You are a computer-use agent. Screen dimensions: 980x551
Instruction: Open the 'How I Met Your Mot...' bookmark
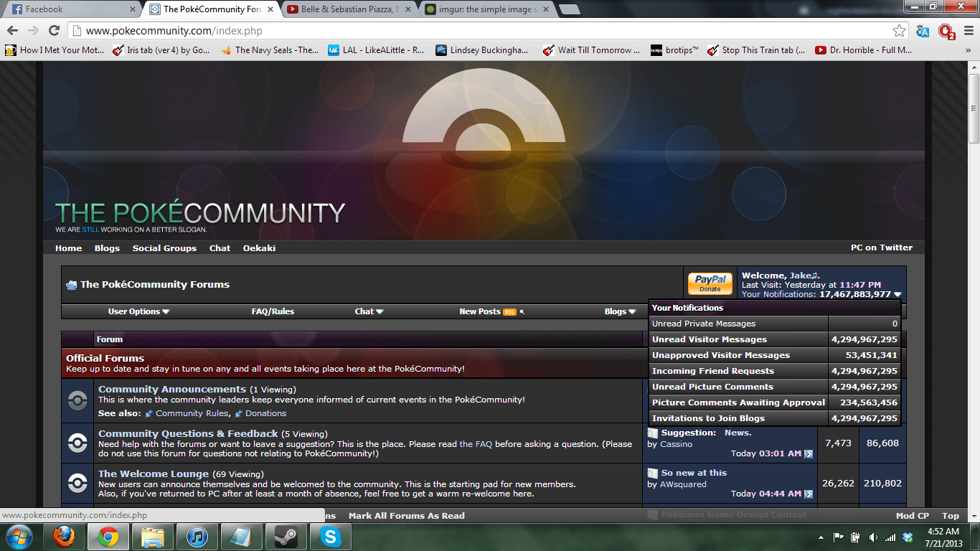pyautogui.click(x=55, y=50)
